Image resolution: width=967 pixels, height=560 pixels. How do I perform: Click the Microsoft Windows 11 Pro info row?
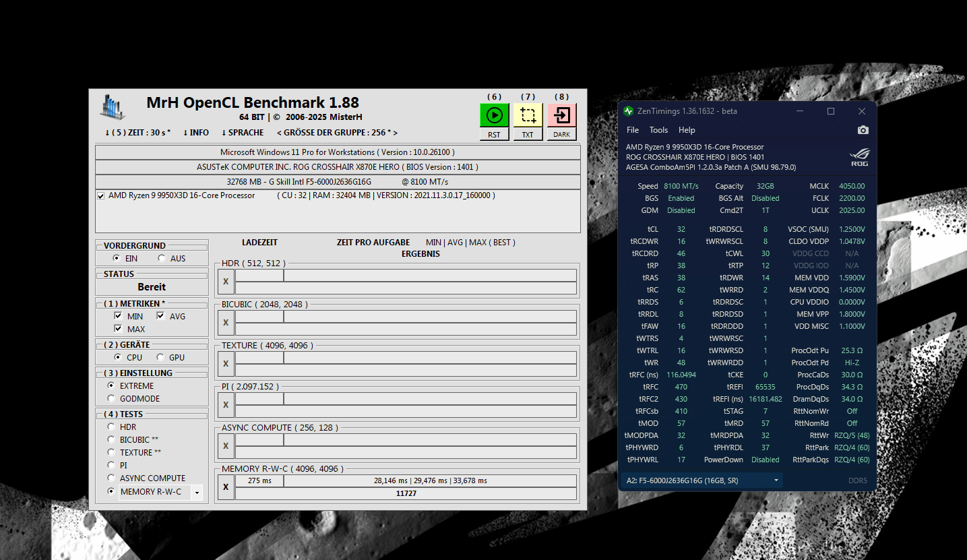[x=338, y=152]
